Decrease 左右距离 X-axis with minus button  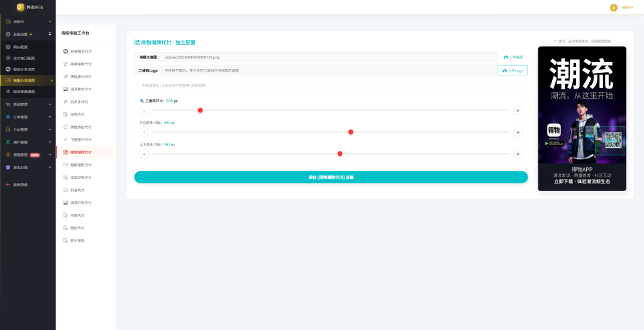(x=144, y=132)
